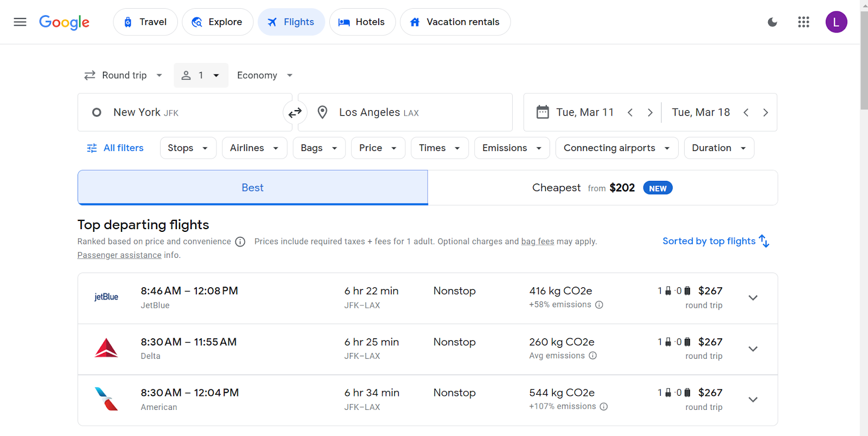Toggle dark mode moon icon
The height and width of the screenshot is (436, 868).
773,22
